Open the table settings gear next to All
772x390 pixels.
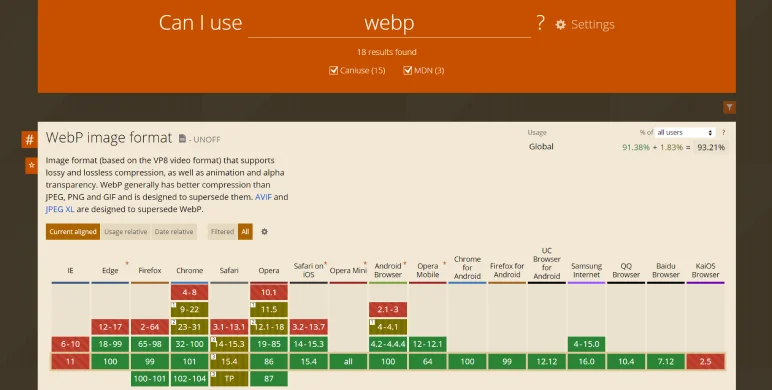coord(264,231)
